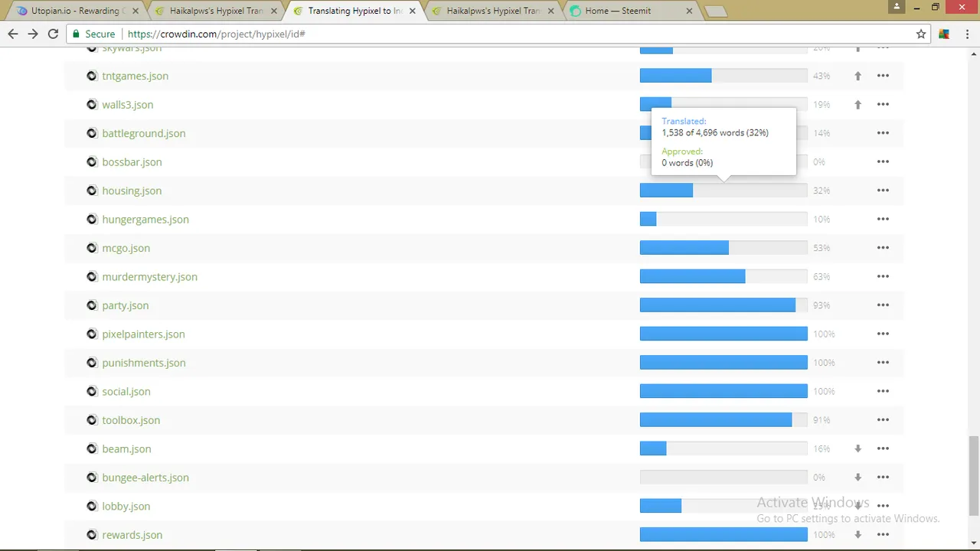Go back to previous page
The width and height of the screenshot is (980, 551).
pyautogui.click(x=13, y=34)
